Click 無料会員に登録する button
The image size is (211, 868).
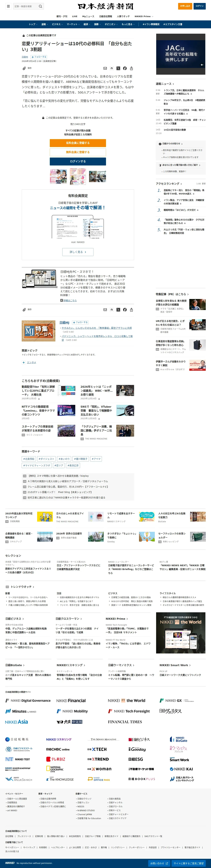pos(78,152)
